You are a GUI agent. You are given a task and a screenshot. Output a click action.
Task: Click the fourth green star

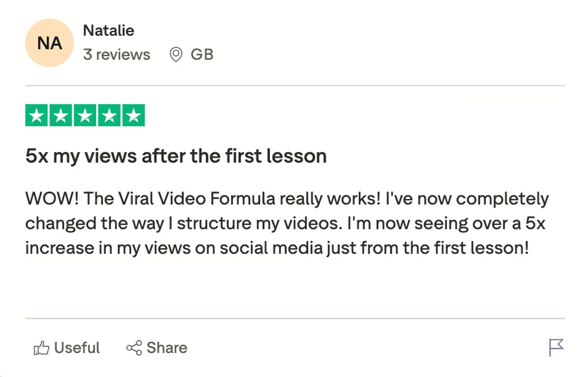point(109,116)
